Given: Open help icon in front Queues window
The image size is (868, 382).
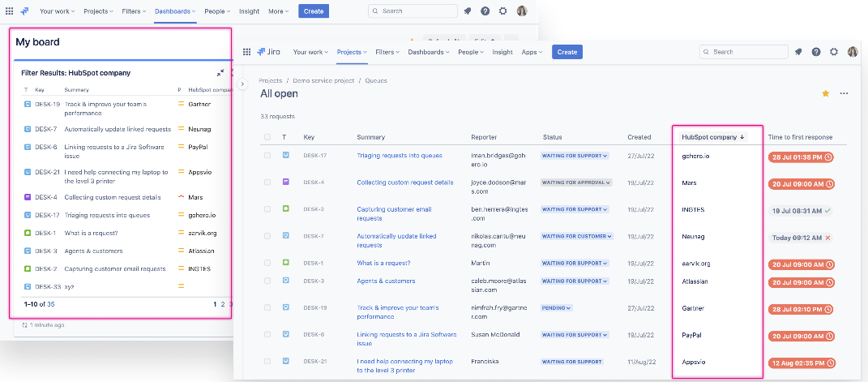Looking at the screenshot, I should [816, 51].
